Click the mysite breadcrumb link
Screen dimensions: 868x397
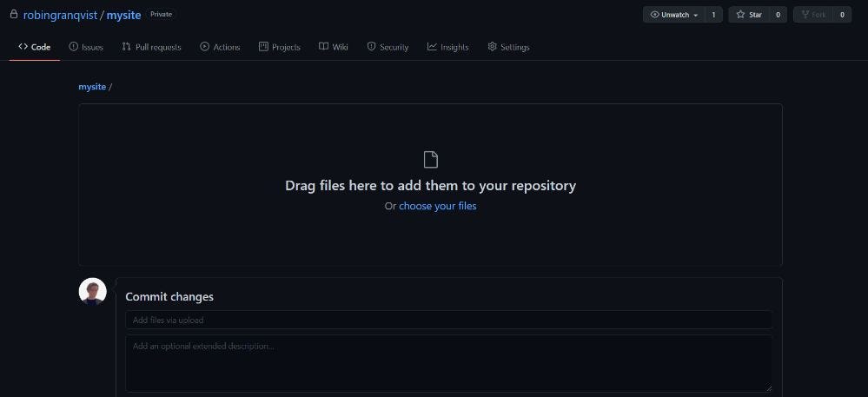coord(92,87)
